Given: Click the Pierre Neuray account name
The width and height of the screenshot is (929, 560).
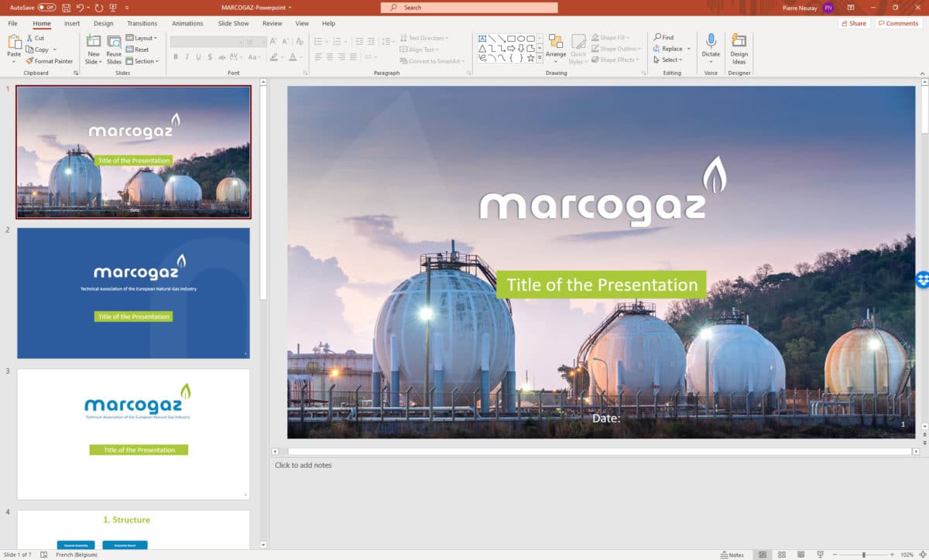Looking at the screenshot, I should [x=800, y=7].
